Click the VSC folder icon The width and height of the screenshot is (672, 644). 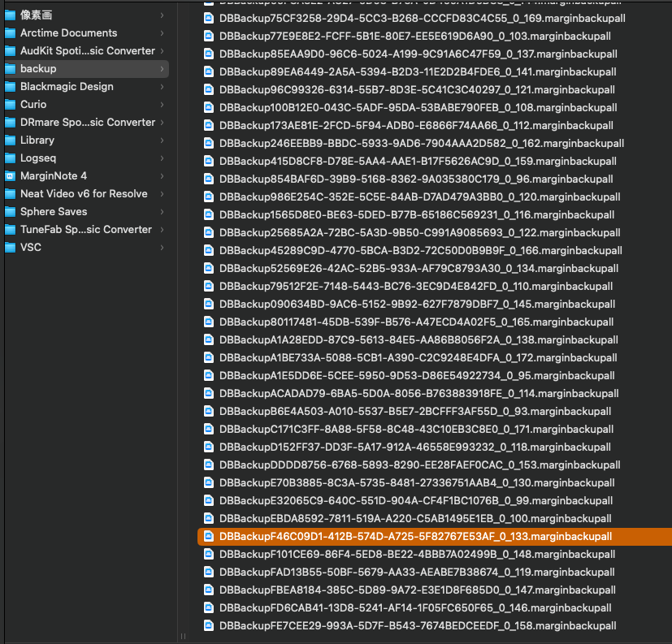coord(10,248)
